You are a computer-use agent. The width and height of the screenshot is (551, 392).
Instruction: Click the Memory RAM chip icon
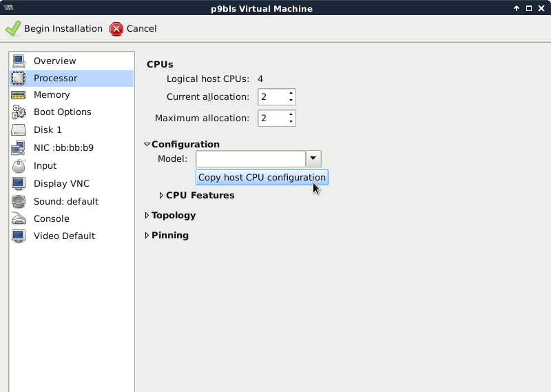[19, 95]
